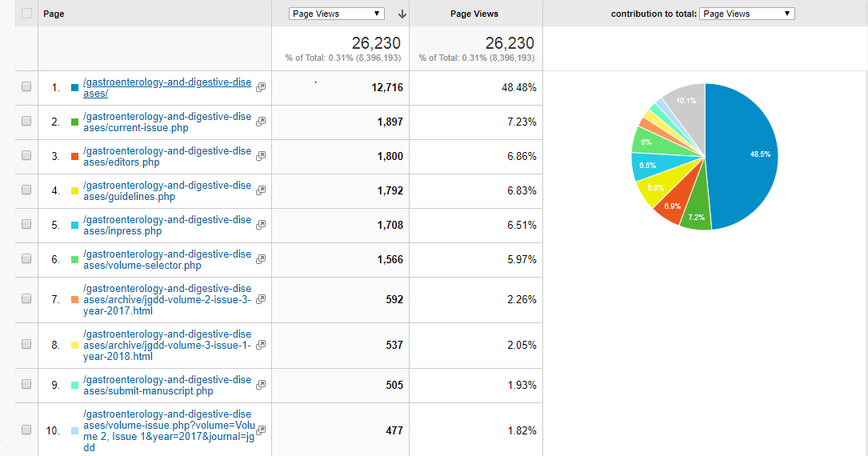Viewport: 868px width, 456px height.
Task: Click the second Page Views column header
Action: [x=474, y=14]
